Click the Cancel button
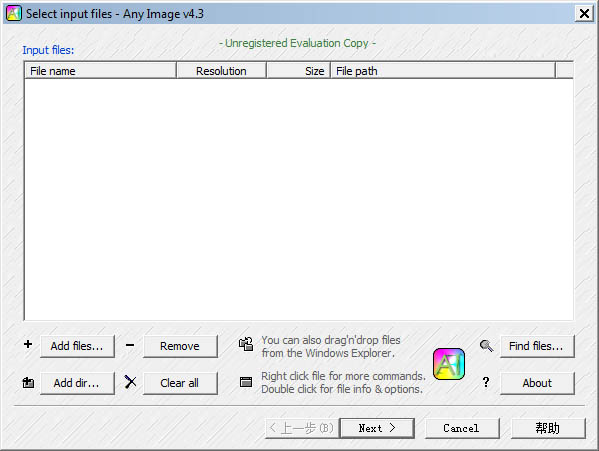 click(462, 428)
